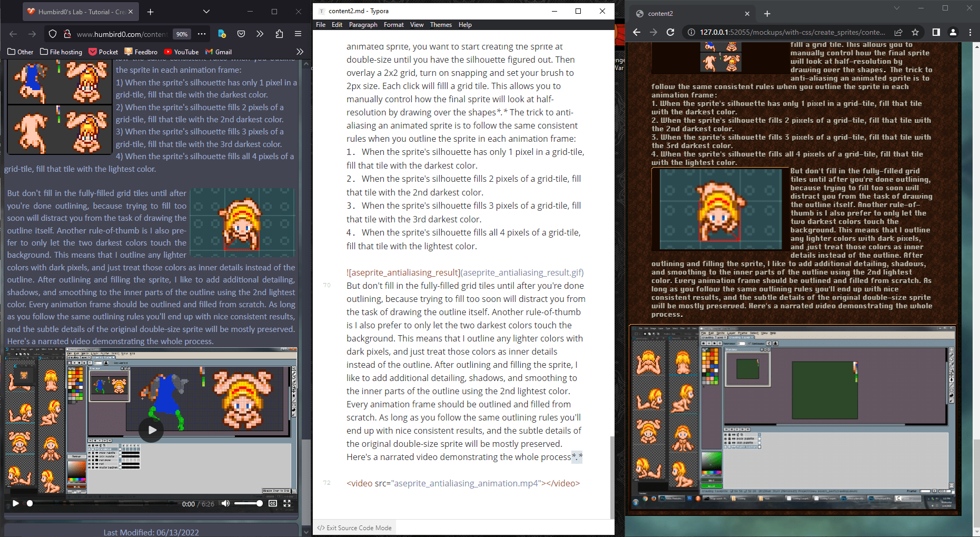
Task: Show more bookmarks with the overflow chevron
Action: coord(300,52)
